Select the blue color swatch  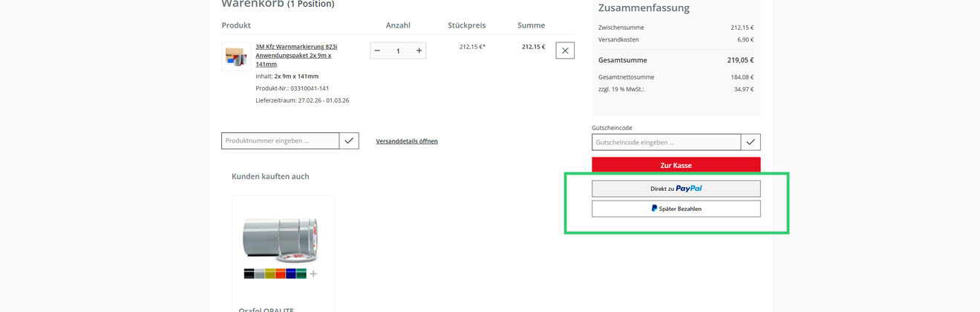pyautogui.click(x=290, y=274)
